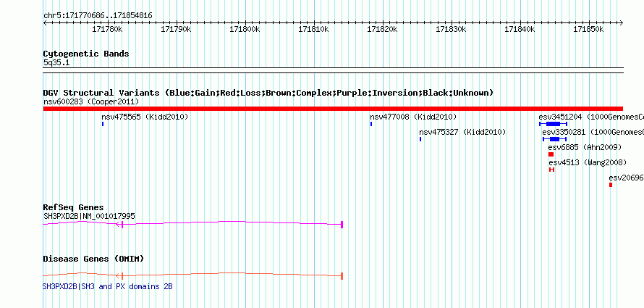Click the esv6885 red loss block
This screenshot has width=644, height=308.
click(551, 154)
